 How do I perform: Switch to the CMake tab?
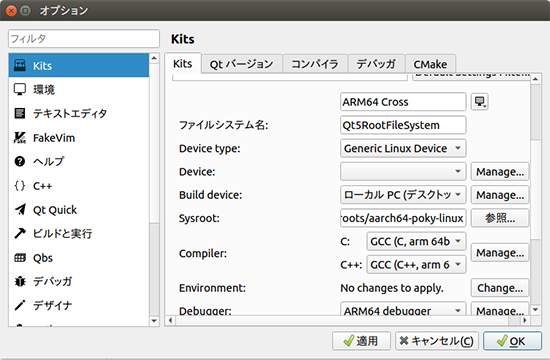(430, 64)
